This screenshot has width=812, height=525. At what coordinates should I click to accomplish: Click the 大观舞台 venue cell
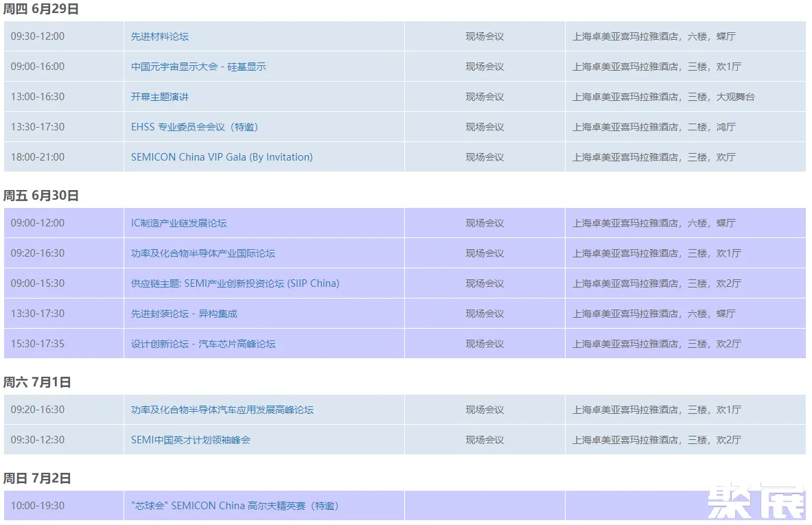click(x=663, y=97)
